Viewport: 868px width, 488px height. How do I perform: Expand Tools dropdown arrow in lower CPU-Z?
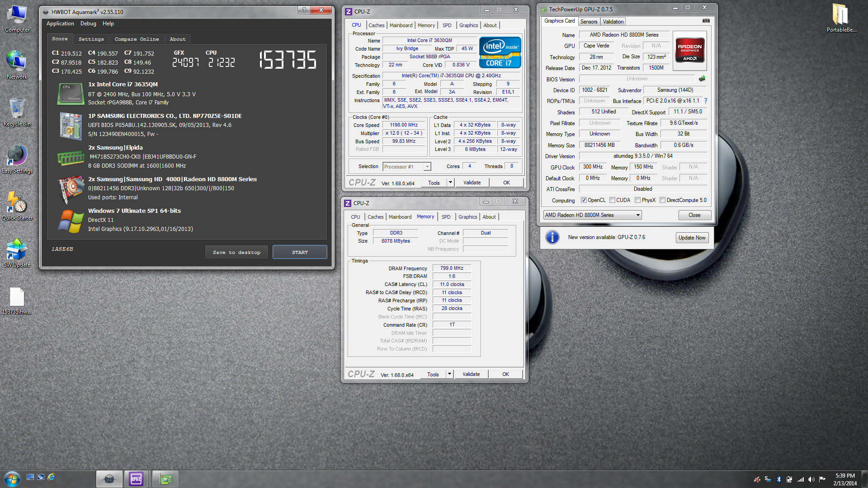449,374
